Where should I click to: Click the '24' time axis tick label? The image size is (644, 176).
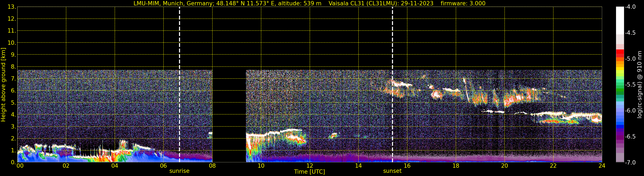pyautogui.click(x=602, y=166)
